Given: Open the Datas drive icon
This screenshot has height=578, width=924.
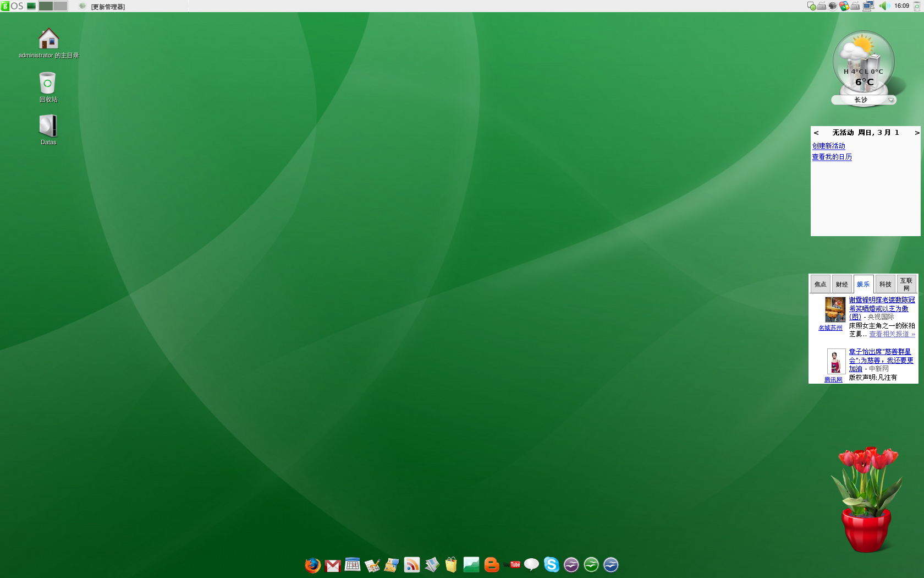Looking at the screenshot, I should pos(48,129).
